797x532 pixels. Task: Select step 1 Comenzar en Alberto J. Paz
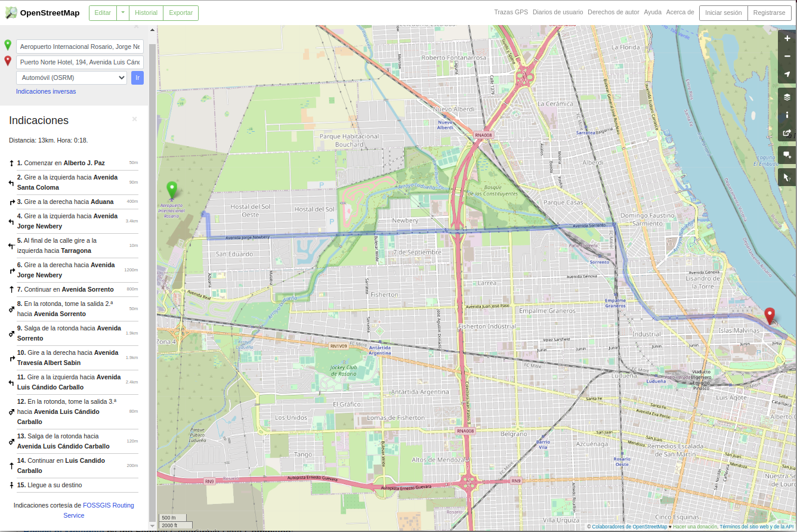(73, 163)
